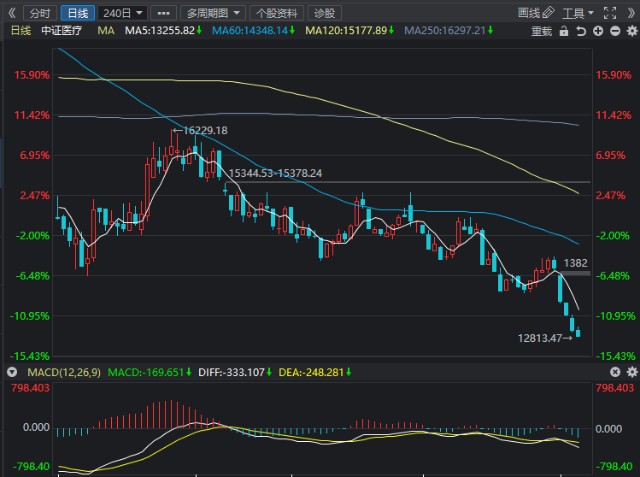The width and height of the screenshot is (640, 477).
Task: Expand the 工具 tools dropdown
Action: tap(578, 13)
